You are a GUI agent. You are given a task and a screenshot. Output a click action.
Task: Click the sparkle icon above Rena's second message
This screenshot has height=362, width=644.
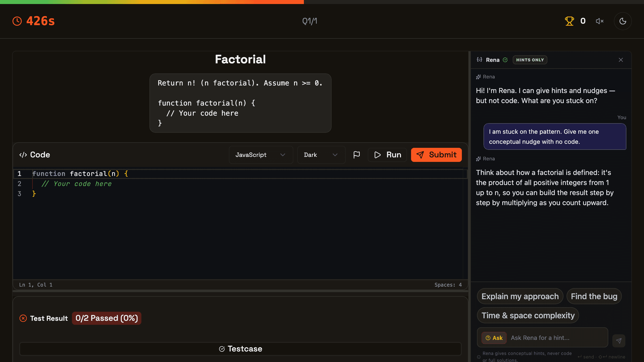[x=478, y=159]
